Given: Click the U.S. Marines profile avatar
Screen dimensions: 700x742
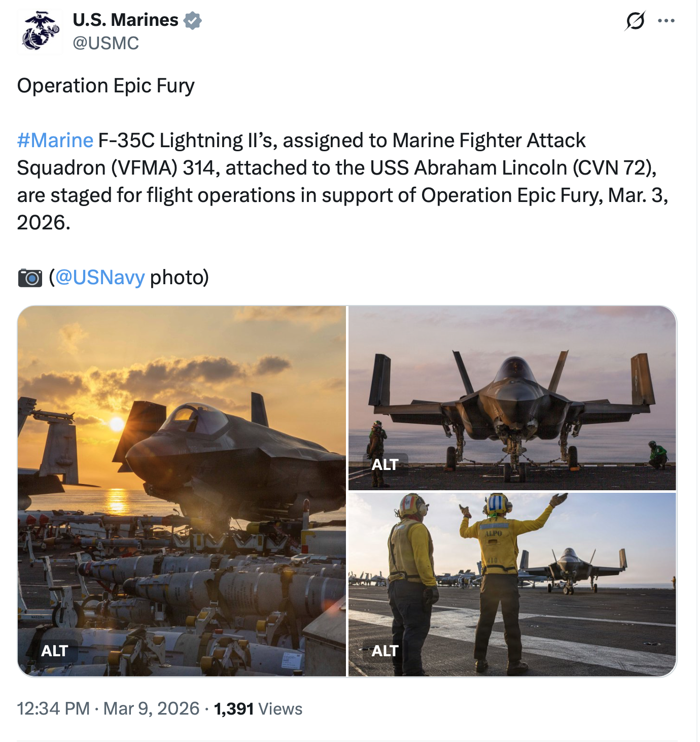Looking at the screenshot, I should click(x=40, y=31).
